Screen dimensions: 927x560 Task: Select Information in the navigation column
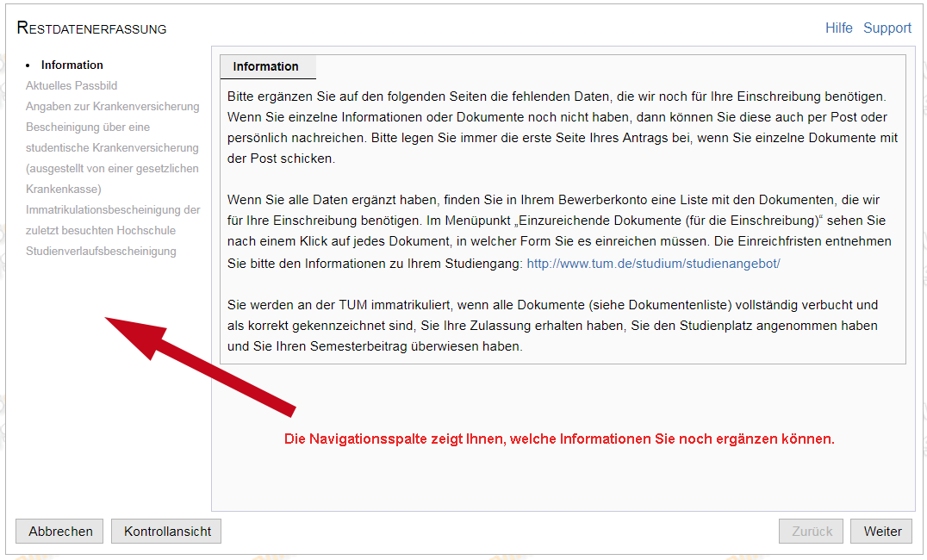click(72, 65)
